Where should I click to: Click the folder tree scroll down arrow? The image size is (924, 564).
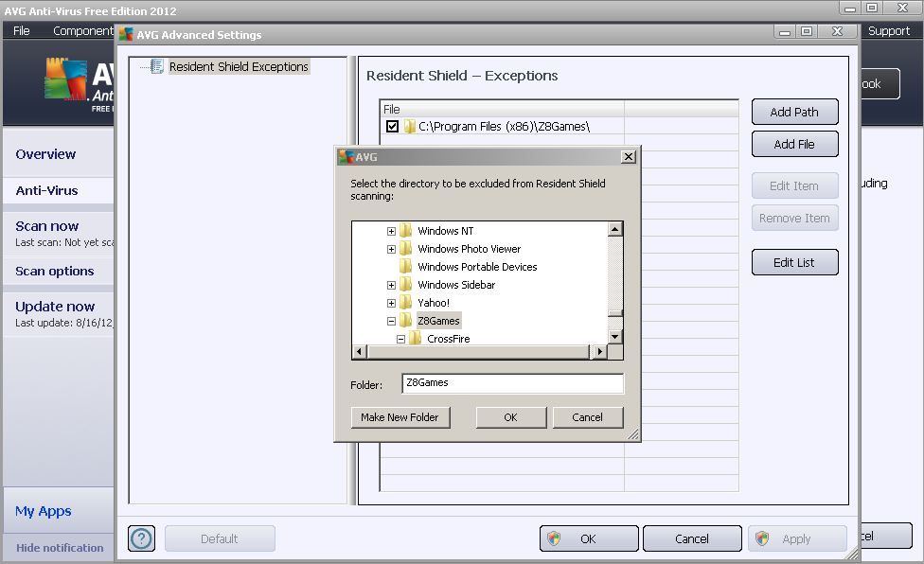click(615, 337)
